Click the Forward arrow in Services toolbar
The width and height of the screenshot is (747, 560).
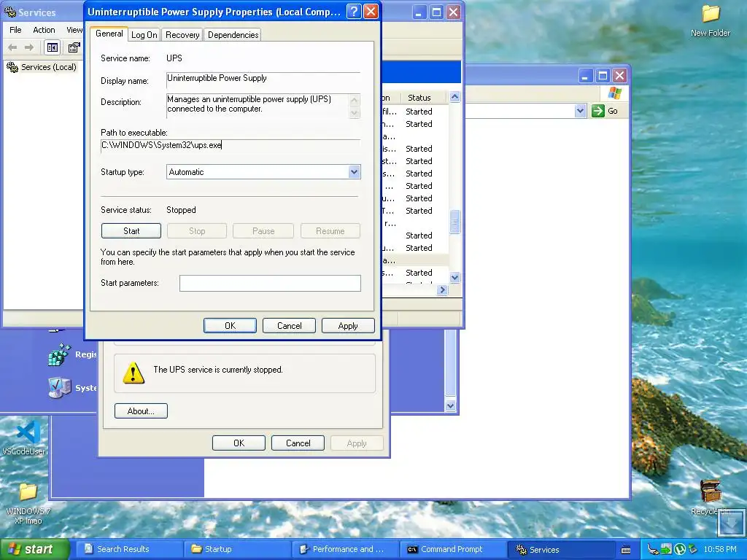tap(29, 47)
